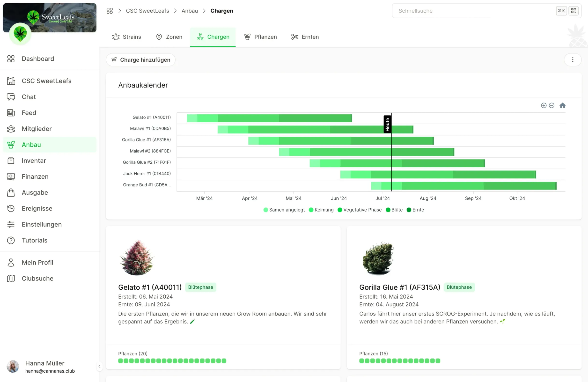Viewport: 588px width, 382px height.
Task: Toggle the Blüte legend entry
Action: [394, 210]
